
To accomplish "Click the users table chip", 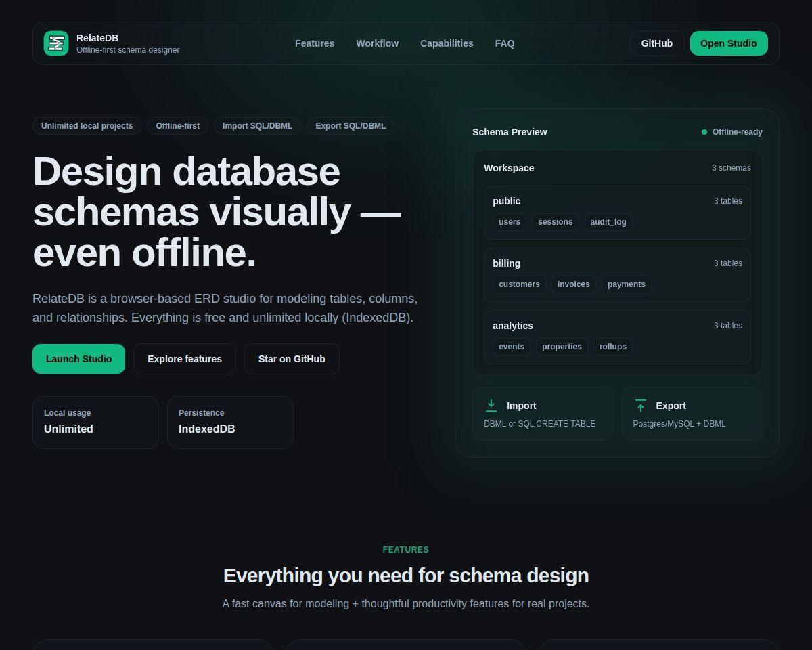I will coord(510,222).
